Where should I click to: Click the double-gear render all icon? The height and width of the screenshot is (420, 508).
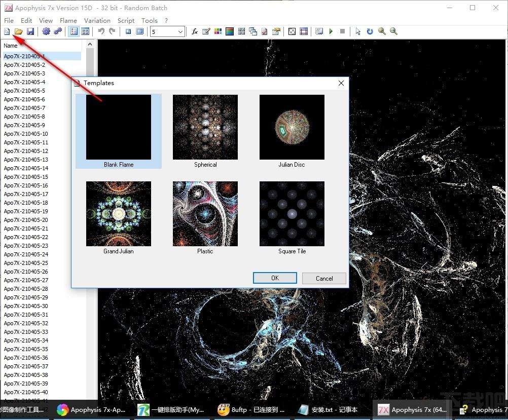click(x=58, y=31)
